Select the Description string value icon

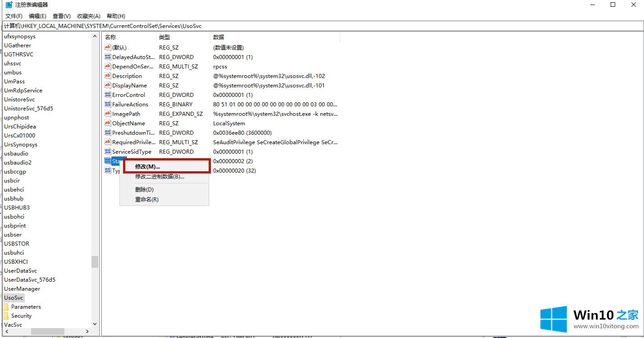[107, 76]
